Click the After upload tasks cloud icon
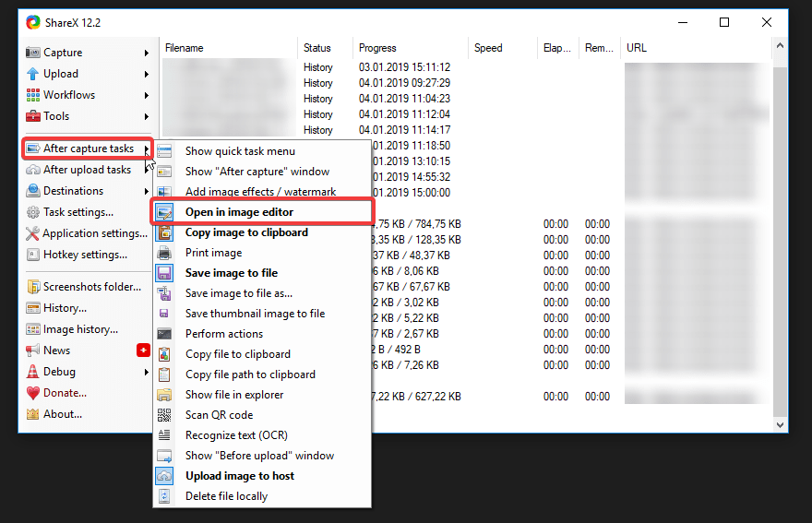The image size is (812, 523). pos(33,170)
